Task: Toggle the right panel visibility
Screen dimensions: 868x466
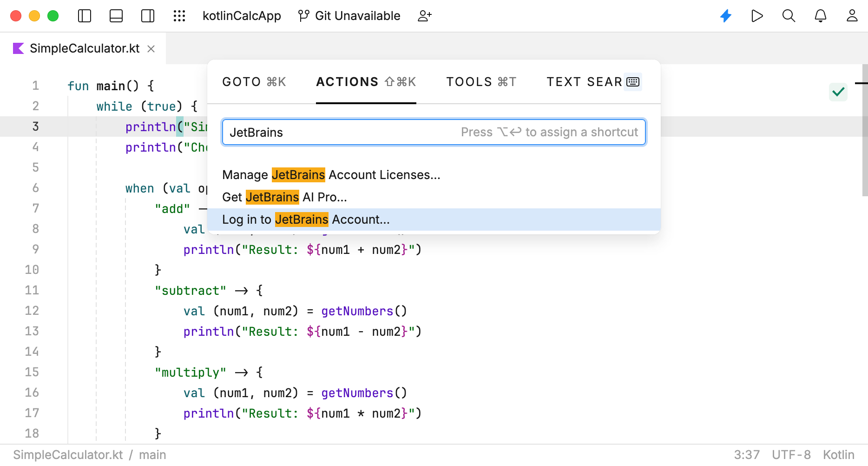Action: pyautogui.click(x=147, y=15)
